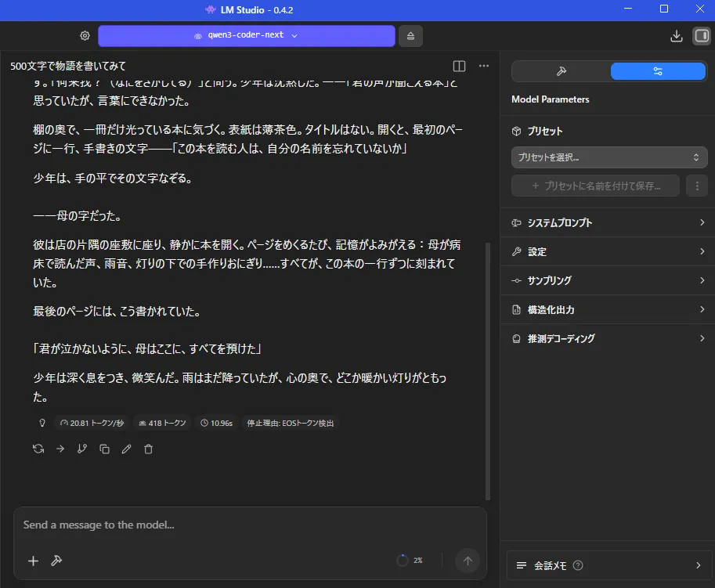Viewport: 715px width, 588px height.
Task: Copy the message with the copy icon
Action: [x=104, y=449]
